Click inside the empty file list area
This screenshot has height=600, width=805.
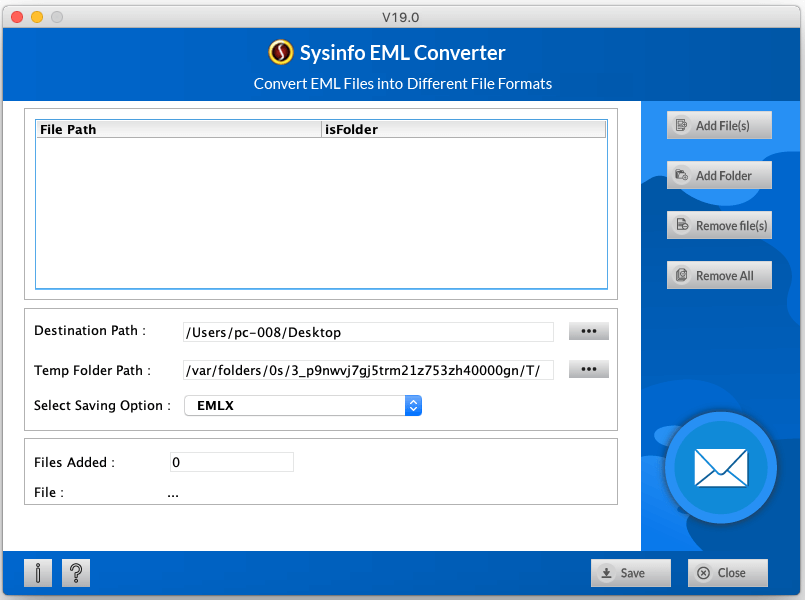pyautogui.click(x=321, y=212)
